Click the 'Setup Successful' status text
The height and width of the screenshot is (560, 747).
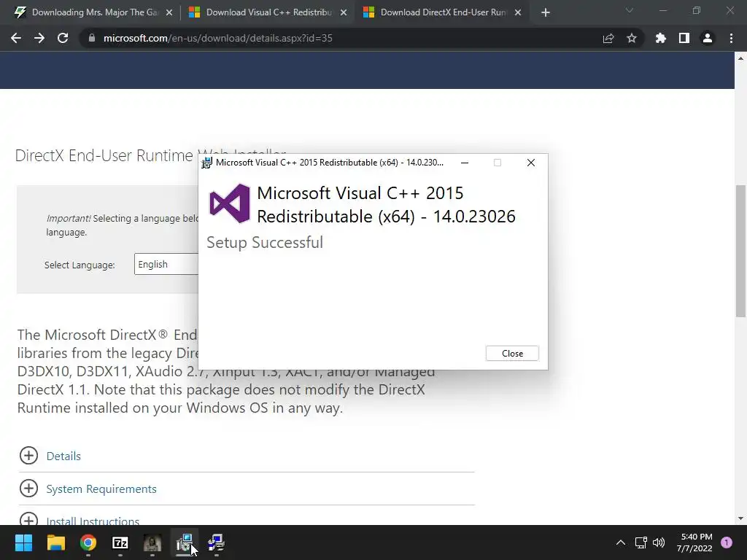265,242
